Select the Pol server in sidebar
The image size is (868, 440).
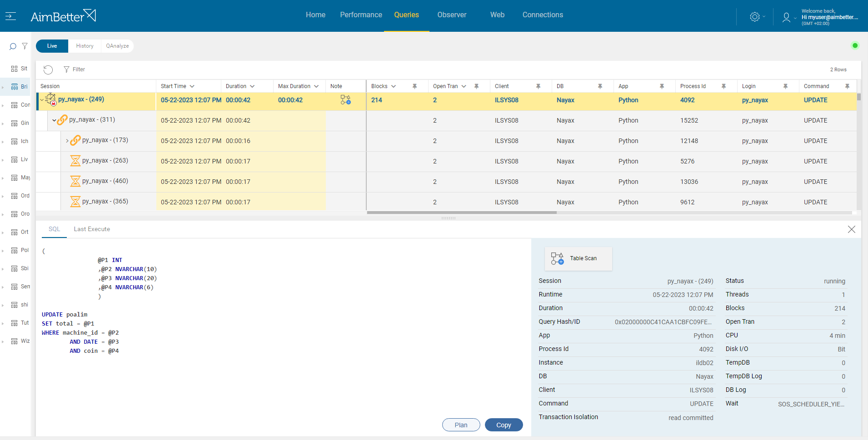pos(20,250)
